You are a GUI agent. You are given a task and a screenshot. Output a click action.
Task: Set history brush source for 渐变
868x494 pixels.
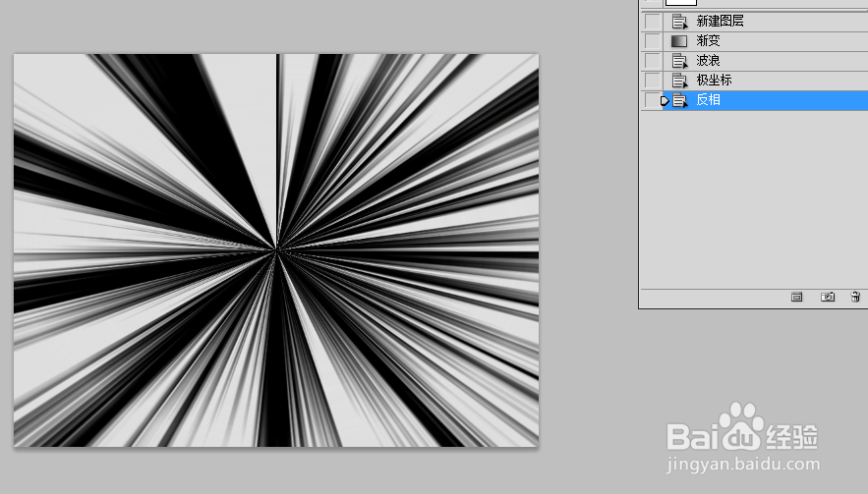tap(653, 41)
